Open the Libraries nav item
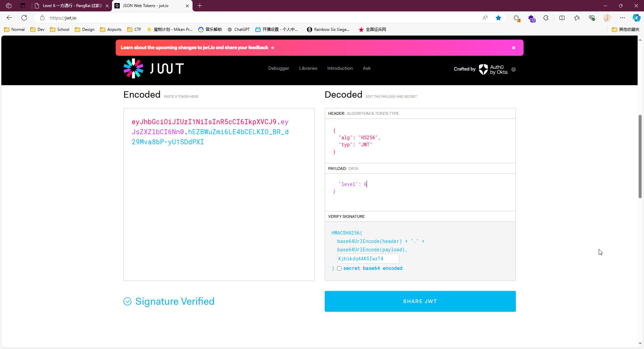Image resolution: width=644 pixels, height=349 pixels. click(308, 68)
